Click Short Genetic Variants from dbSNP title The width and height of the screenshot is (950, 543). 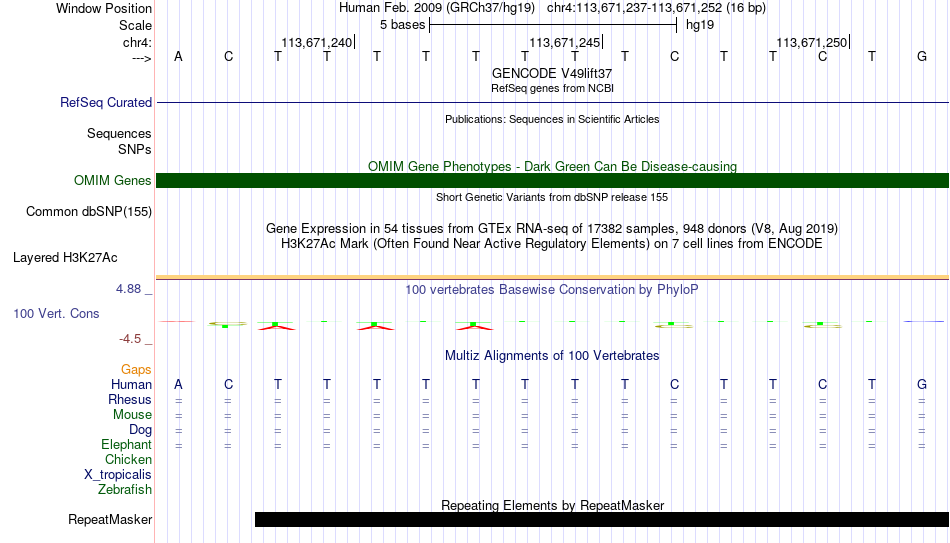coord(552,197)
